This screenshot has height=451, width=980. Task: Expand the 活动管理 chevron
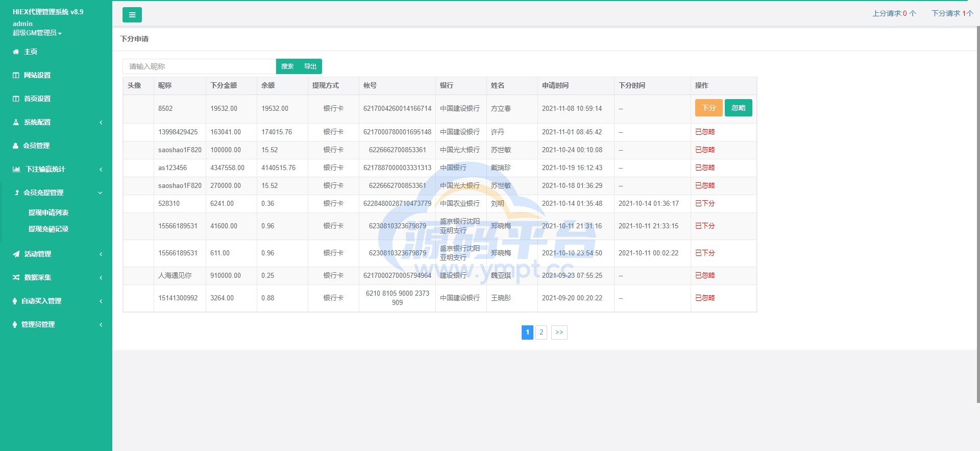tap(101, 254)
